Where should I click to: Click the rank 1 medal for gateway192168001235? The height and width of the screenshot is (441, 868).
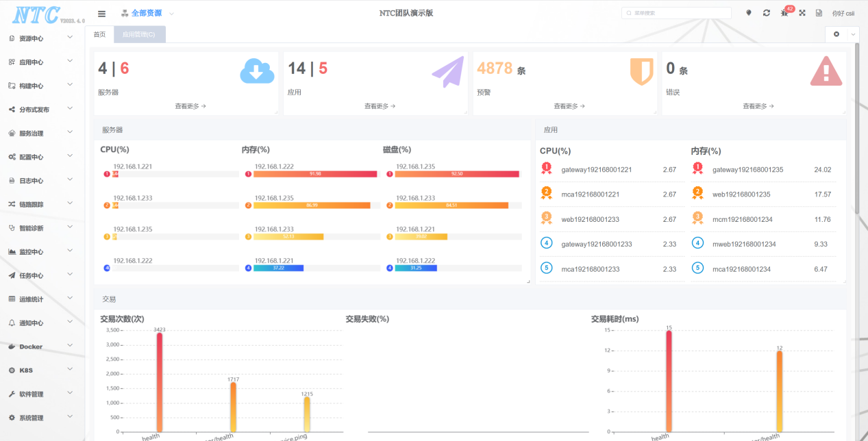point(697,168)
